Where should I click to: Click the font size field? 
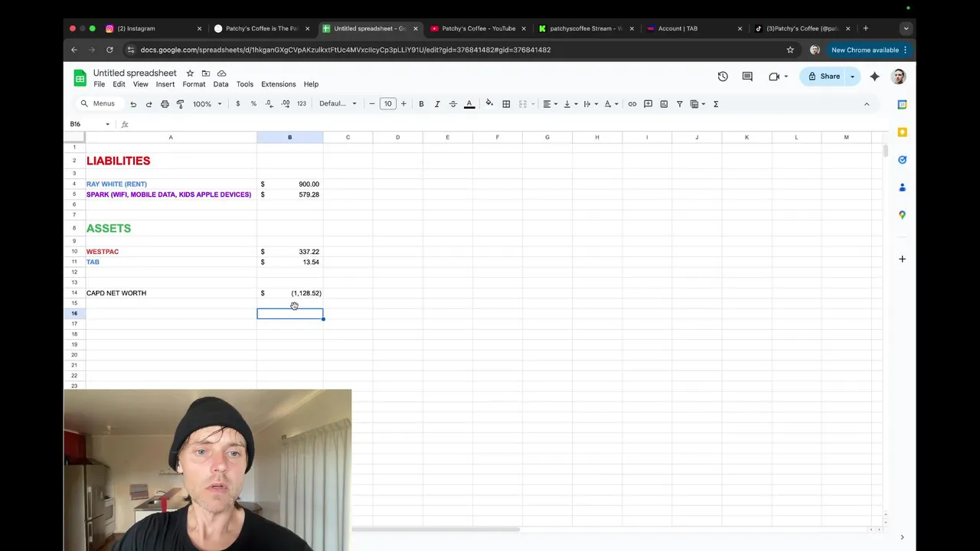[x=388, y=104]
